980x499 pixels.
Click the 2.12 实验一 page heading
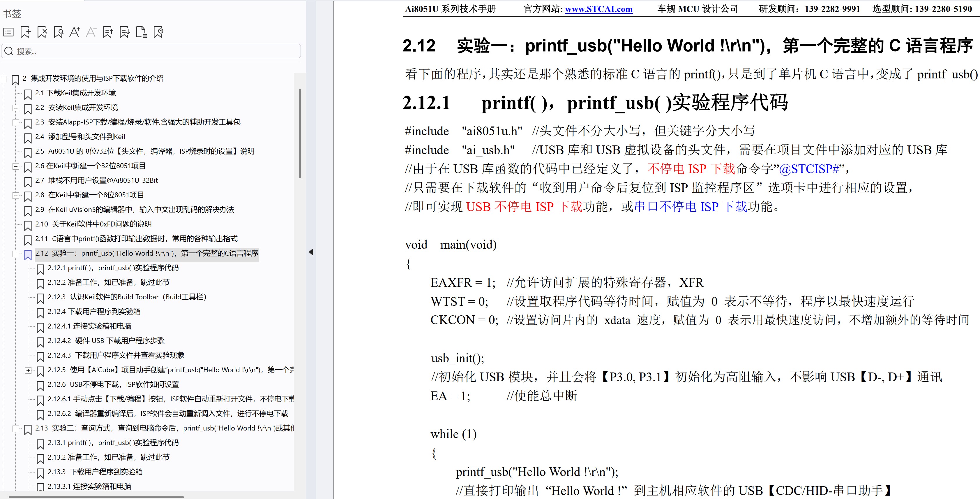pos(688,46)
